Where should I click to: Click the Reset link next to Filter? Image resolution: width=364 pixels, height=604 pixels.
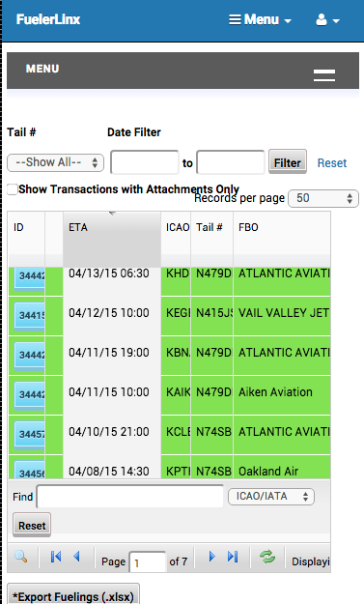click(332, 163)
